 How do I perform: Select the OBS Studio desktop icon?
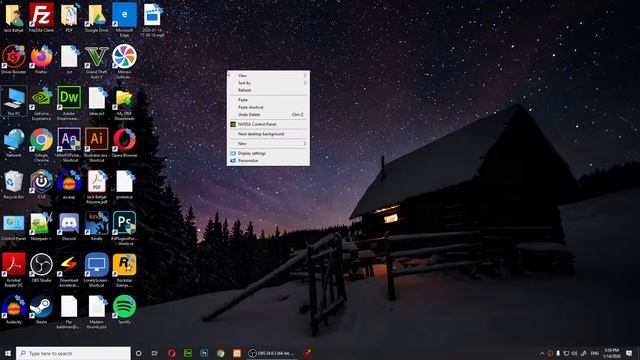point(41,267)
